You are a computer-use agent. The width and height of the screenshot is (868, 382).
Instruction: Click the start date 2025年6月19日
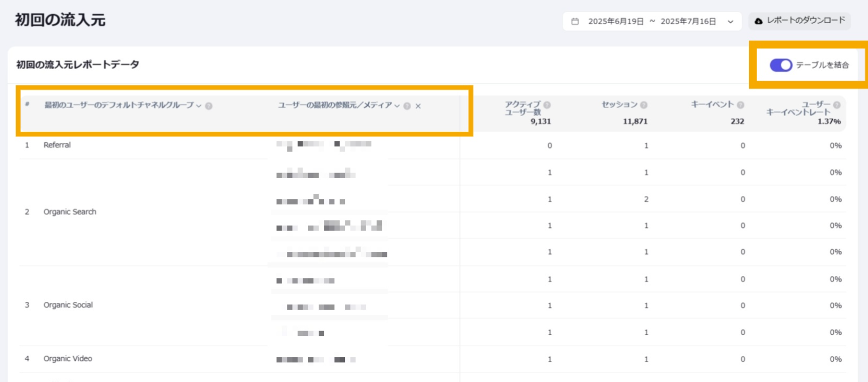point(616,22)
